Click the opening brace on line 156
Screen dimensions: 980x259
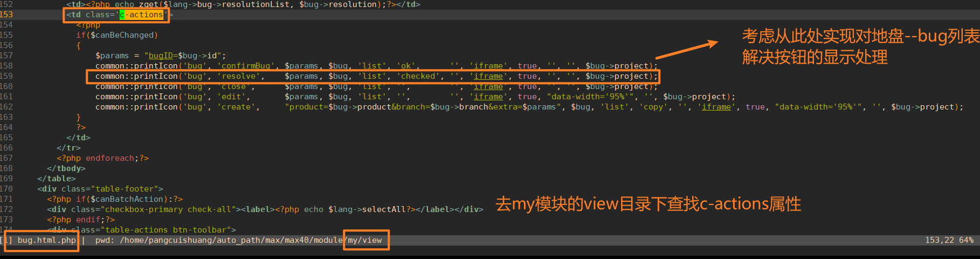coord(78,45)
